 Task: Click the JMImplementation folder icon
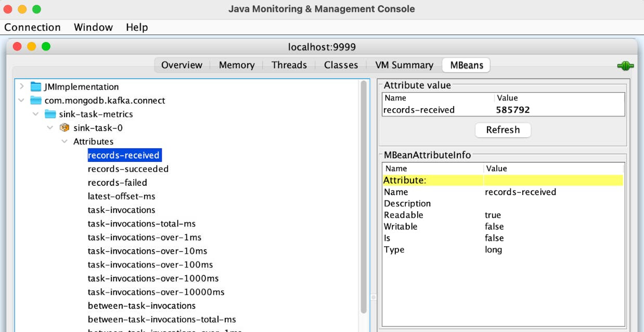pyautogui.click(x=35, y=87)
